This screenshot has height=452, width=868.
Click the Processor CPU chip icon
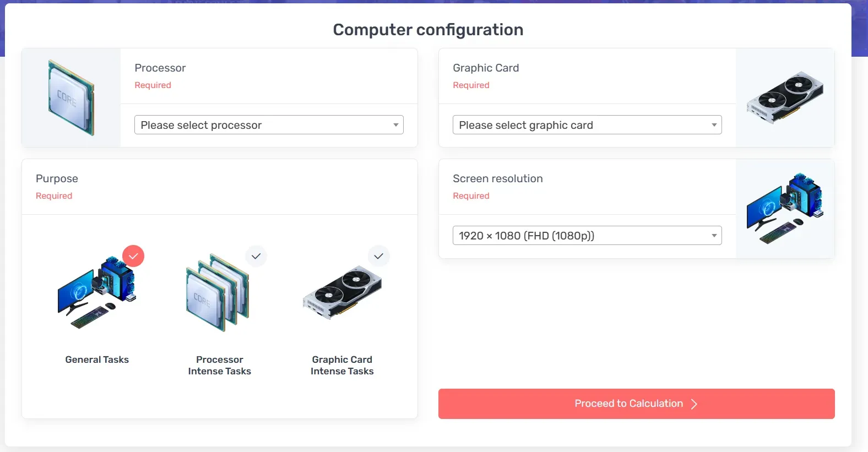click(x=71, y=97)
